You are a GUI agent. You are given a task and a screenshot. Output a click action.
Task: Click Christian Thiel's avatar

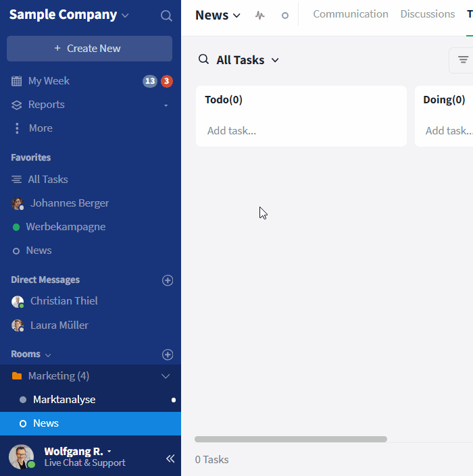tap(18, 302)
